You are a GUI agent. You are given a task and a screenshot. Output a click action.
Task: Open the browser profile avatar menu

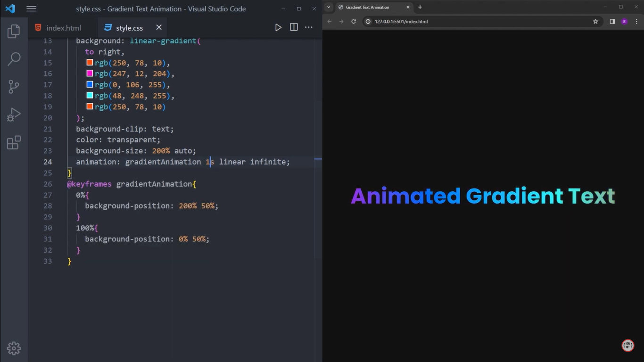pos(624,21)
